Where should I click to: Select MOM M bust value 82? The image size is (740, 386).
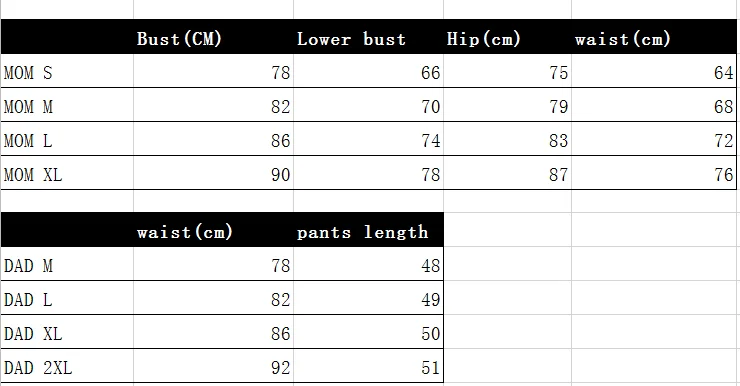pos(213,105)
